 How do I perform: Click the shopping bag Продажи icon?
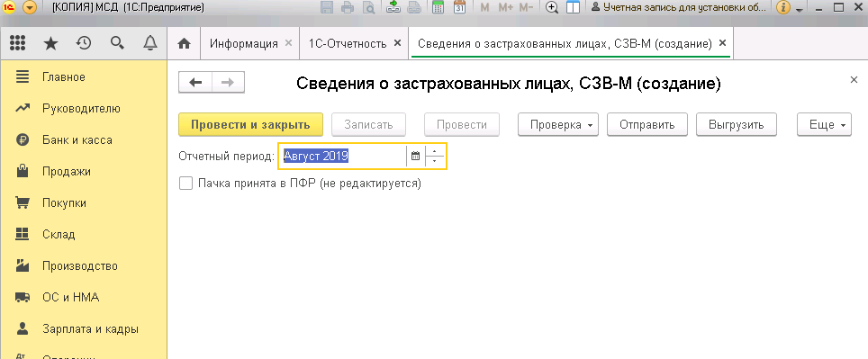coord(23,171)
